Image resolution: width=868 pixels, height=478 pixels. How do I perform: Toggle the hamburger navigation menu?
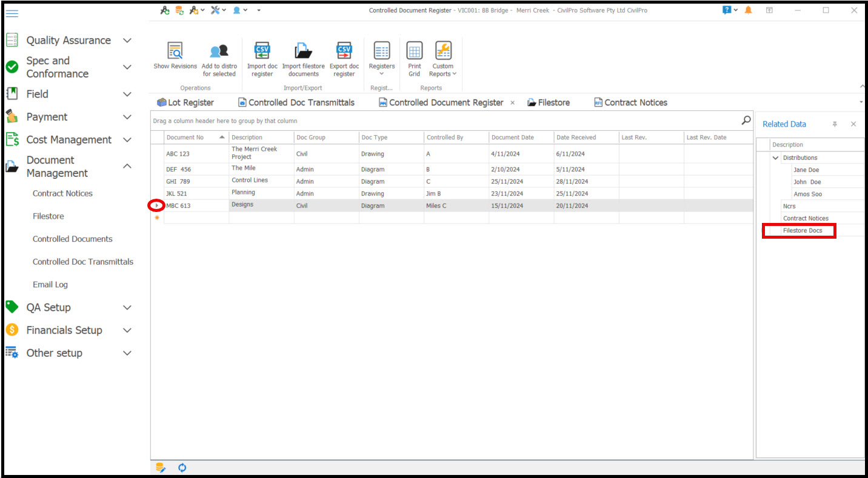pos(12,13)
